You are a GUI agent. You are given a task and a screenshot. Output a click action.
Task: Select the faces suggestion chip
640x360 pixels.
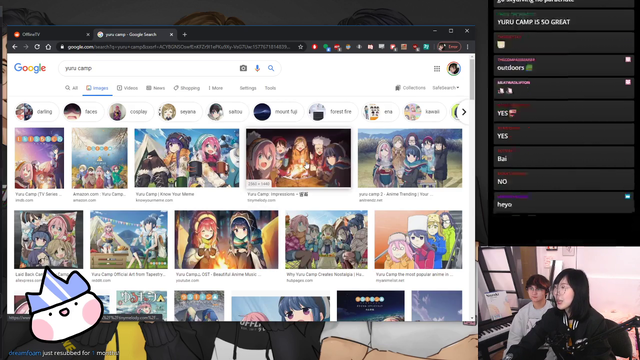(83, 112)
